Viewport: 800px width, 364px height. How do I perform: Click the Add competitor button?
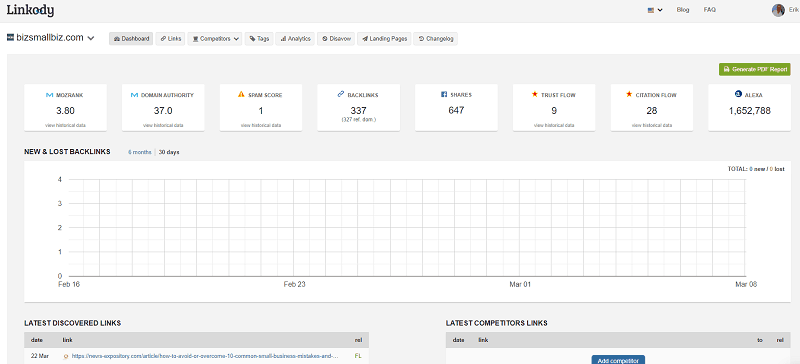(x=618, y=360)
